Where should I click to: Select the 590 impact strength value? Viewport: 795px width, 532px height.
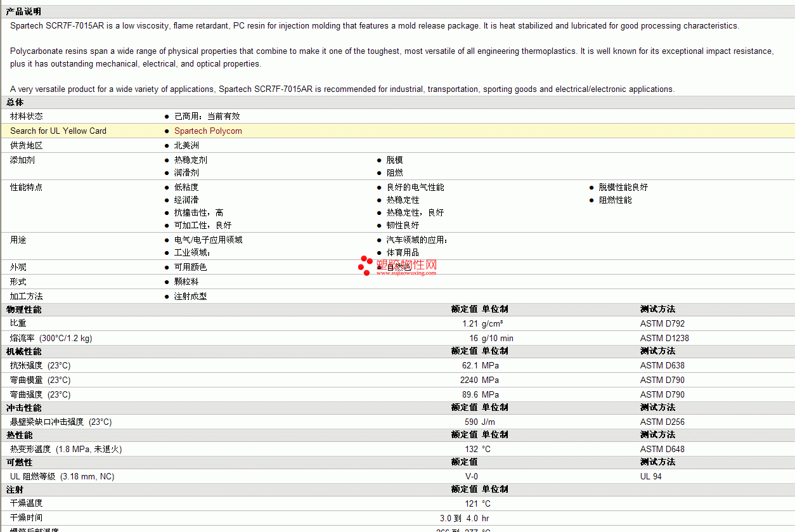[472, 422]
